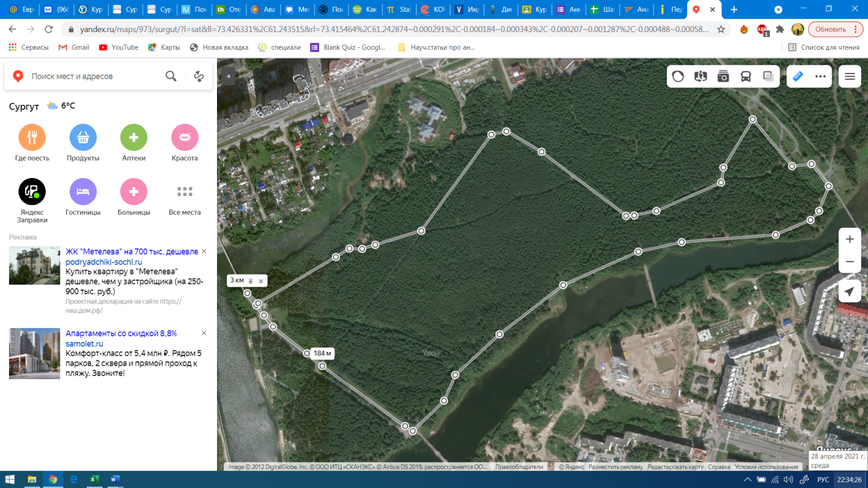Go back in the browser
Viewport: 868px width, 488px height.
point(12,29)
